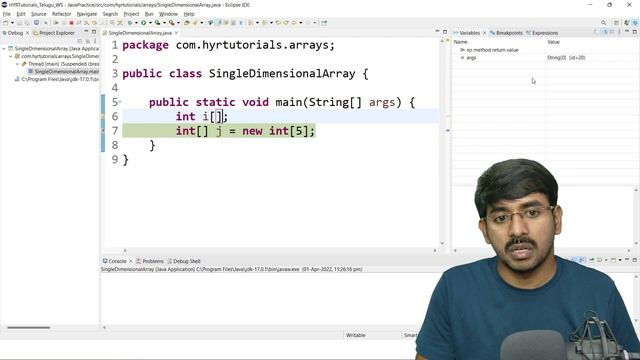The height and width of the screenshot is (360, 640).
Task: Open the Run menu
Action: pyautogui.click(x=149, y=14)
